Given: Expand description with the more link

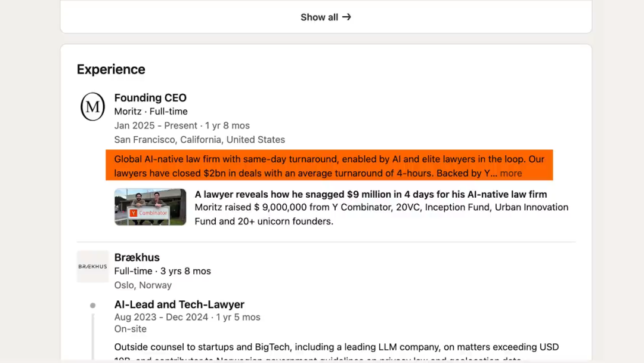Looking at the screenshot, I should (x=511, y=173).
